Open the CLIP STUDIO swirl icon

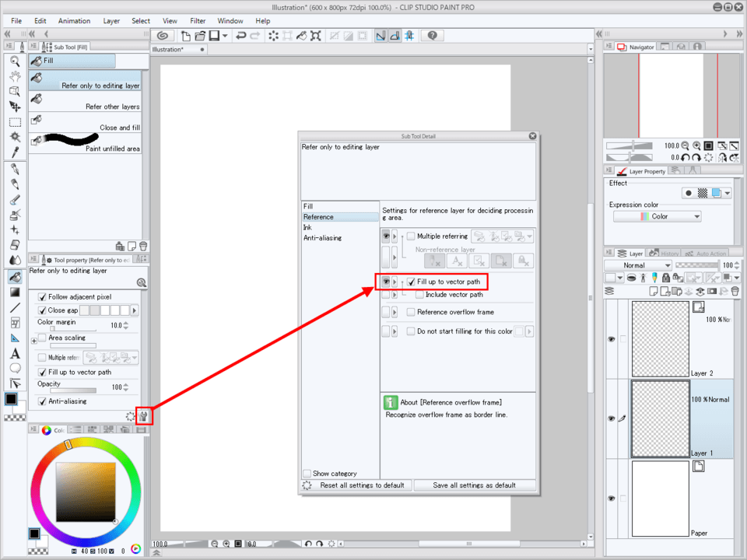point(163,36)
